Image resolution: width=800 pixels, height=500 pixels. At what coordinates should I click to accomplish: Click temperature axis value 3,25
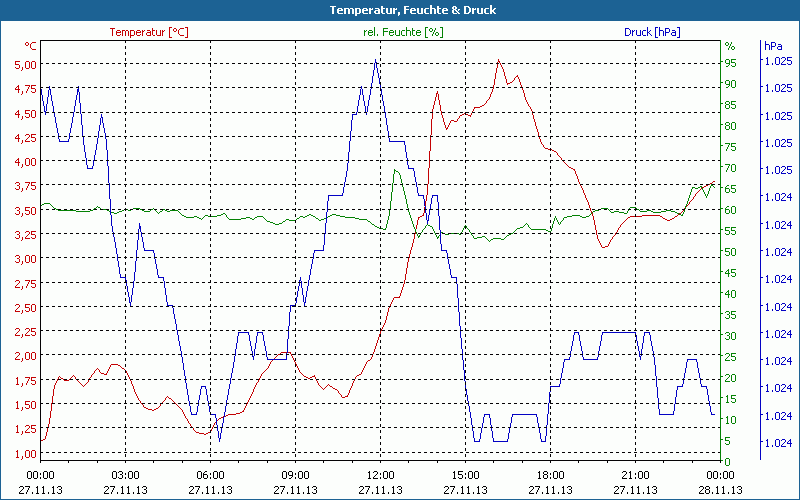click(x=26, y=235)
